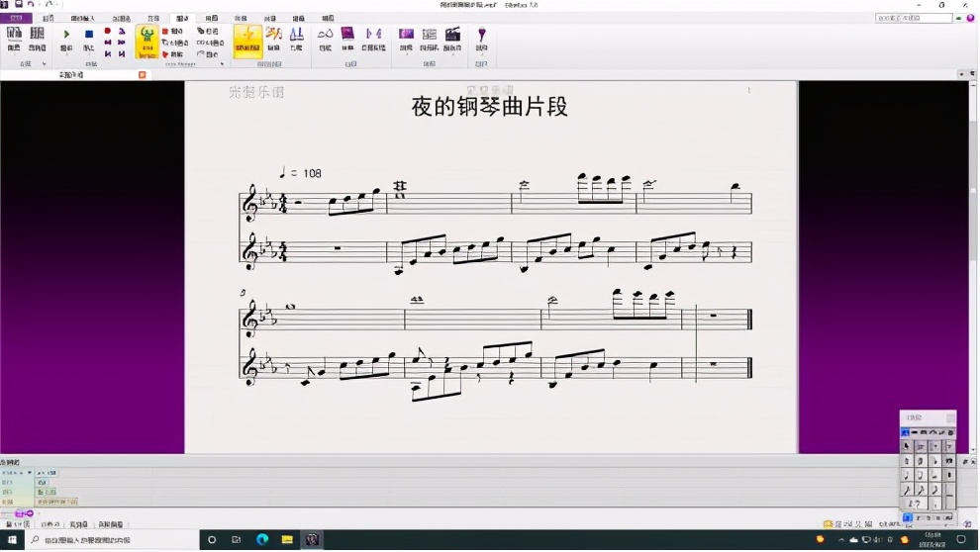Toggle the yellow Live Playback button
This screenshot has height=552, width=980.
pos(248,41)
